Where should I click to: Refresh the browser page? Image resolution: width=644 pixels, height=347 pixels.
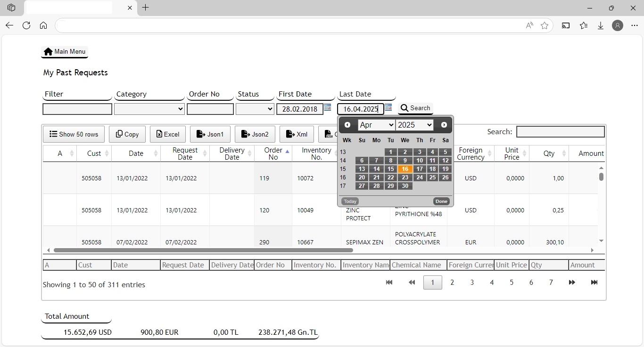[x=26, y=25]
